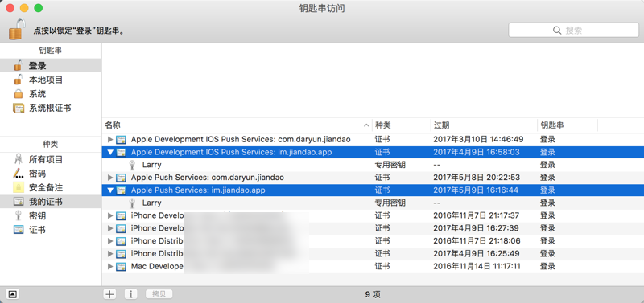The image size is (644, 303).
Task: Toggle the preview pane button at bottom left
Action: point(12,294)
